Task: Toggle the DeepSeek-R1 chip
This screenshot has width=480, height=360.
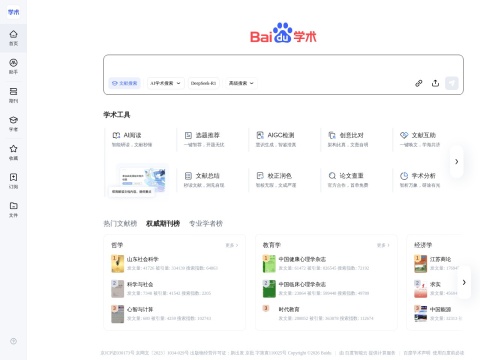Action: pos(203,83)
